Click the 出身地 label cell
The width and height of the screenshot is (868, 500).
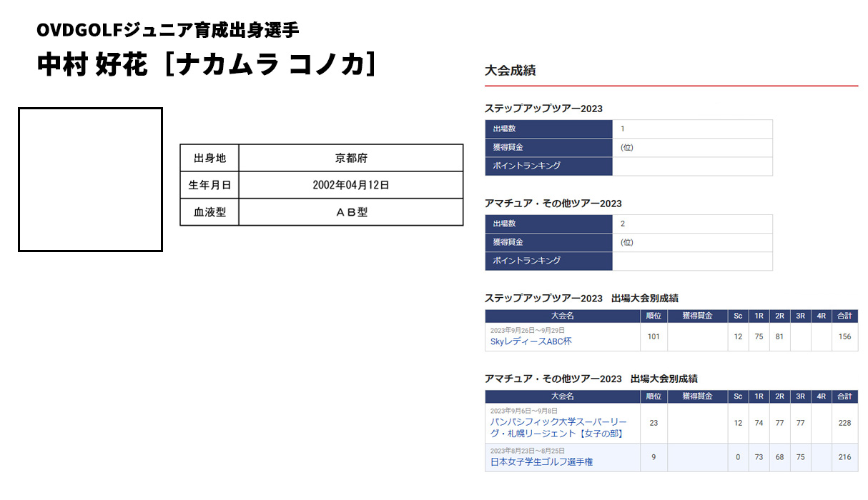click(209, 158)
